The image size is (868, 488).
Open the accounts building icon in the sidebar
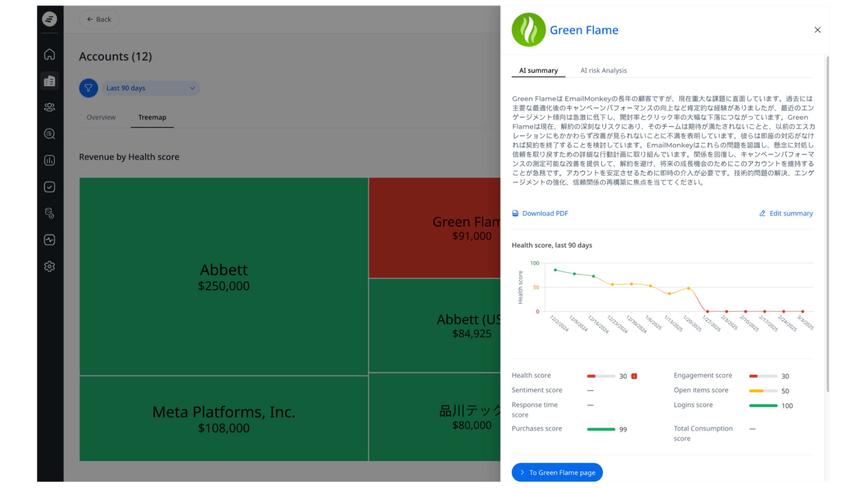coord(49,81)
